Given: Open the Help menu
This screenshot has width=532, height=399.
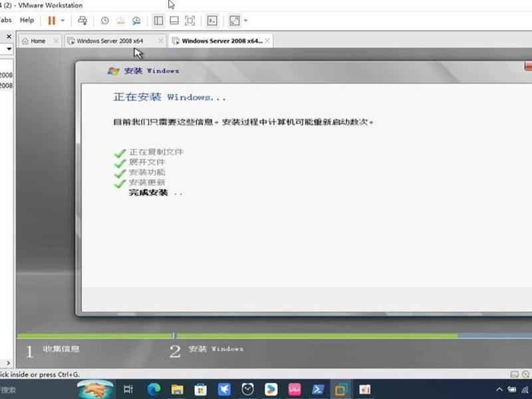Looking at the screenshot, I should click(27, 20).
